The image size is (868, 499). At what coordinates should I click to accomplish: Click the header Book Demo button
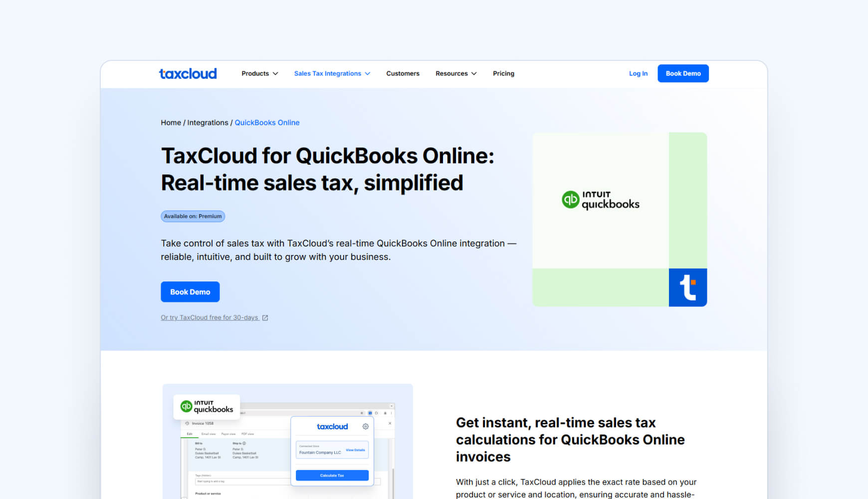pyautogui.click(x=683, y=73)
